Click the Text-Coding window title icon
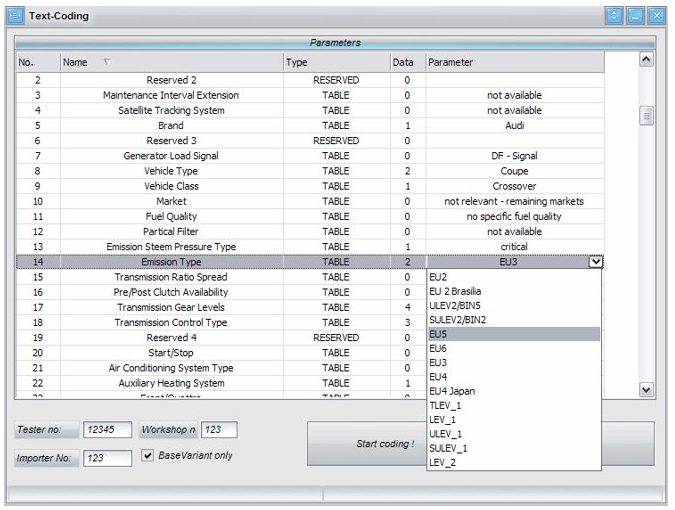 (14, 15)
